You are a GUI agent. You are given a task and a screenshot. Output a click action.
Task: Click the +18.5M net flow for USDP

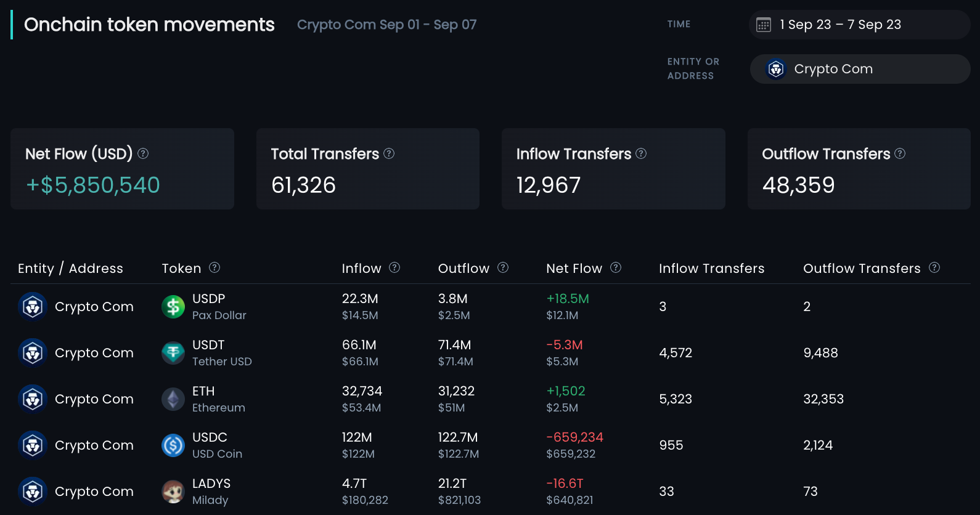(x=568, y=299)
